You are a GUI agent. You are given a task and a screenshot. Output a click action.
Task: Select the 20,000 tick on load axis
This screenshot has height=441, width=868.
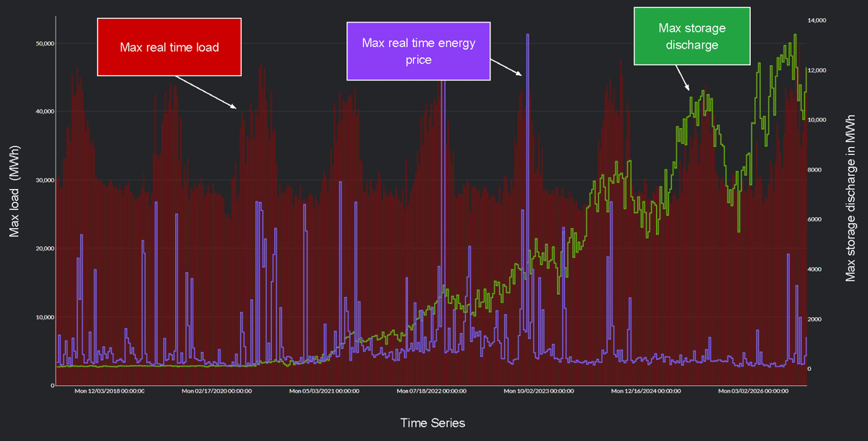44,248
